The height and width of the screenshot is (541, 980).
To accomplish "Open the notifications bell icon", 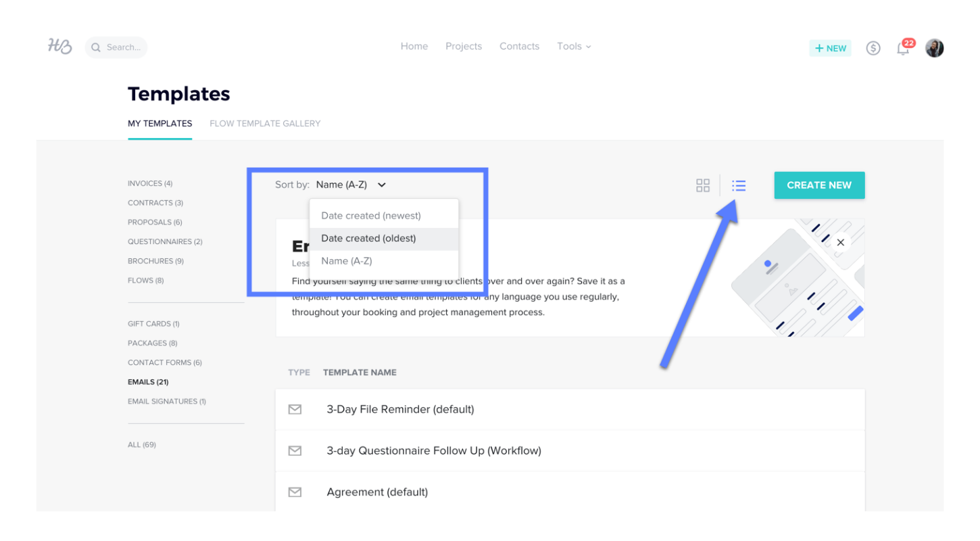I will click(x=903, y=48).
